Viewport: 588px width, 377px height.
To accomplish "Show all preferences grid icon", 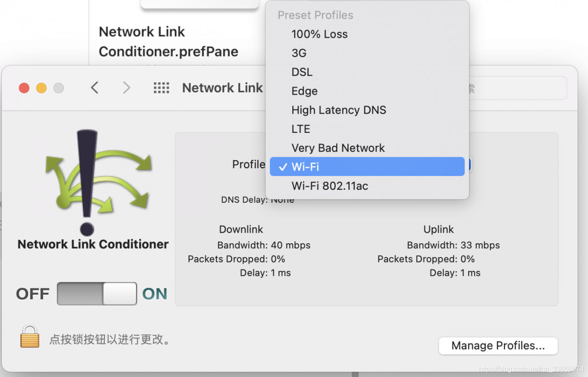I will 161,88.
